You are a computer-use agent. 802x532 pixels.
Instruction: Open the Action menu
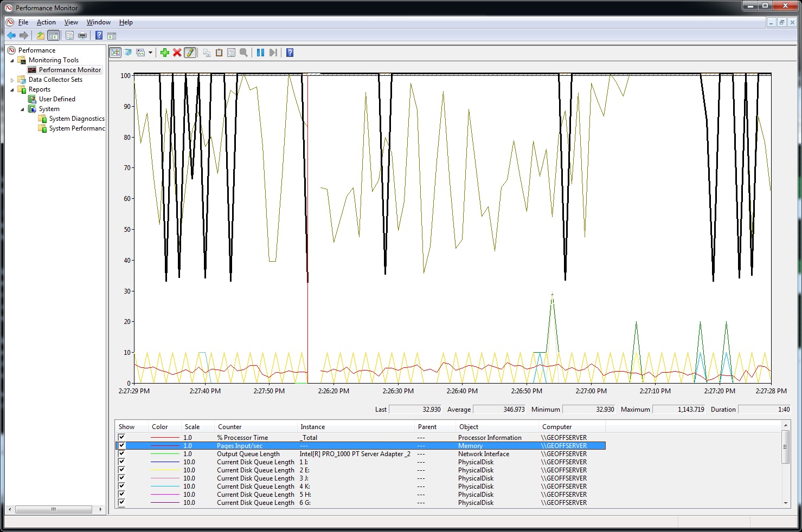click(x=46, y=22)
